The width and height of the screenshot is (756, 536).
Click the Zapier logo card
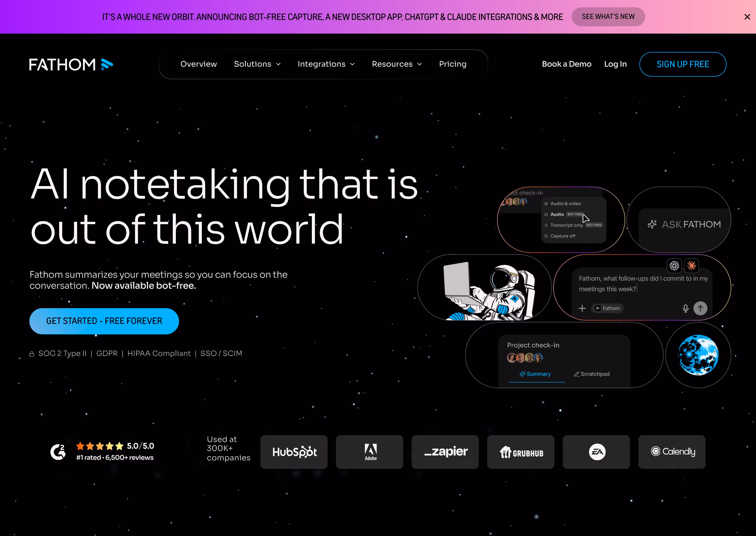(x=445, y=452)
